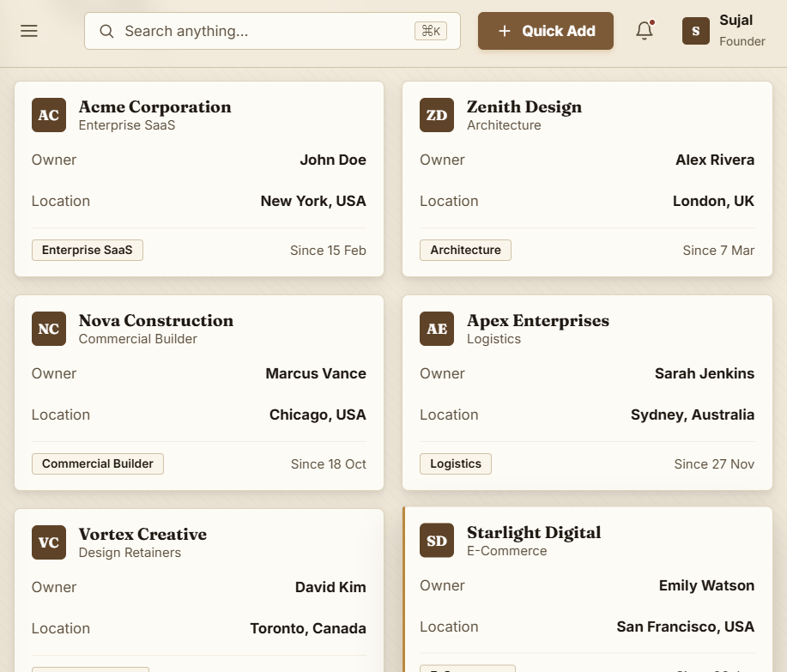Image resolution: width=787 pixels, height=672 pixels.
Task: Click the Architecture subtitle under Zenith Design
Action: coord(504,125)
